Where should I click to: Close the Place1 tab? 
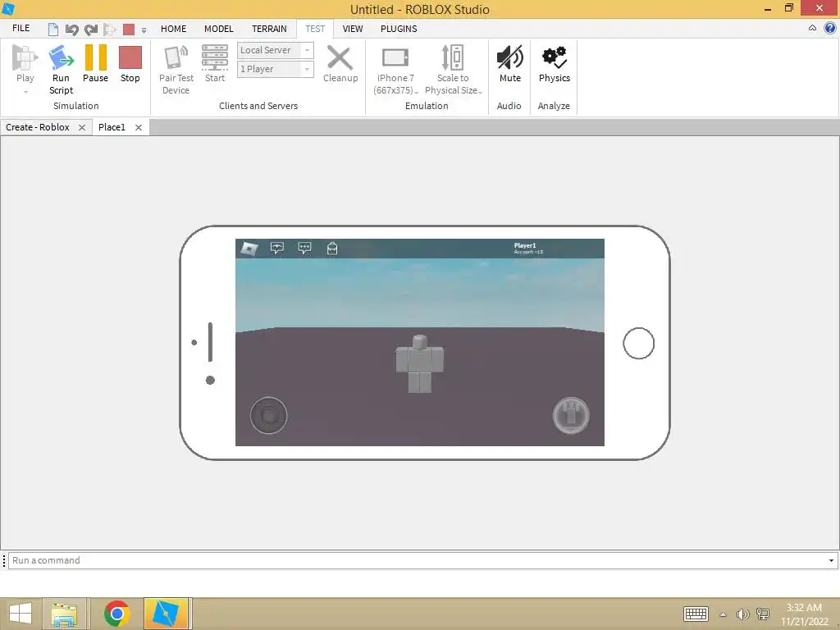(138, 127)
